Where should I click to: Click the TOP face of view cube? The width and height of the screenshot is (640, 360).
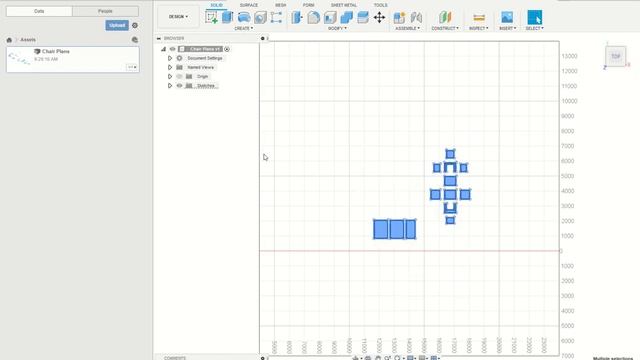tap(616, 56)
